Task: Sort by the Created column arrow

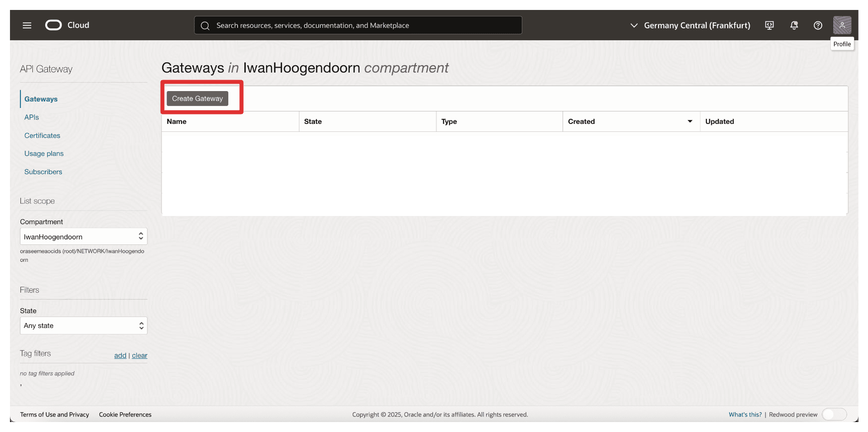Action: [690, 121]
